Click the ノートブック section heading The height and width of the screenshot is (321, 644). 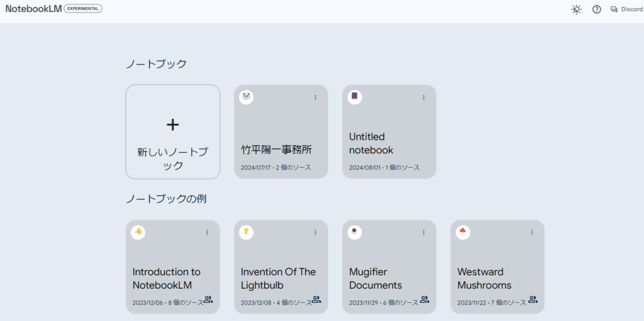(156, 64)
